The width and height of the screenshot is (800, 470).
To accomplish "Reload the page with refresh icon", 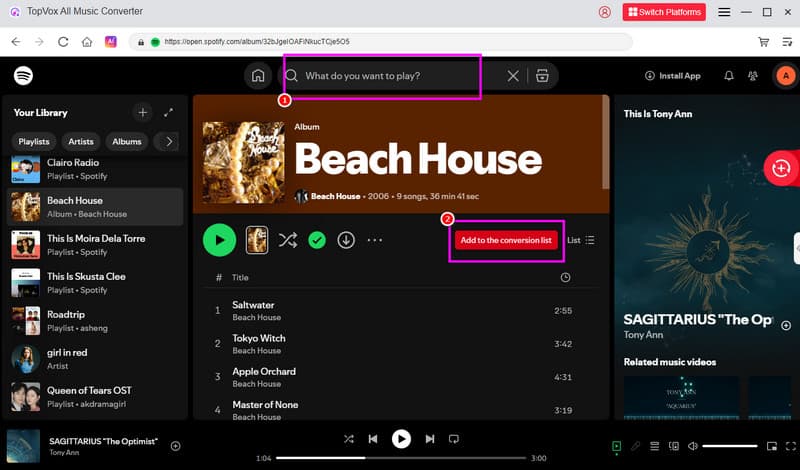I will pos(64,42).
